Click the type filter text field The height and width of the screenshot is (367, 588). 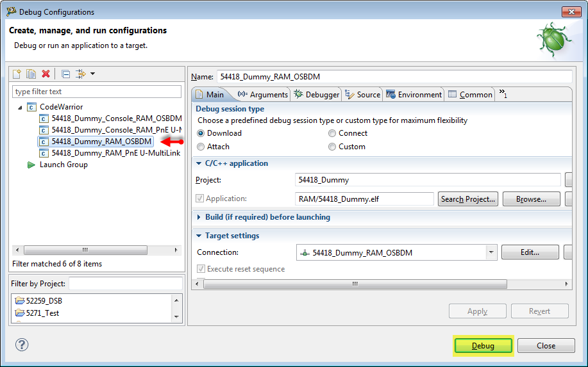[x=97, y=92]
